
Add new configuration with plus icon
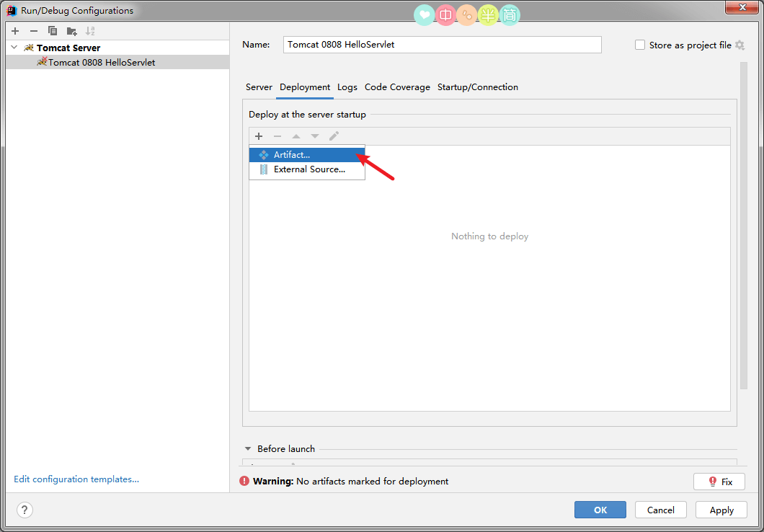pyautogui.click(x=15, y=31)
